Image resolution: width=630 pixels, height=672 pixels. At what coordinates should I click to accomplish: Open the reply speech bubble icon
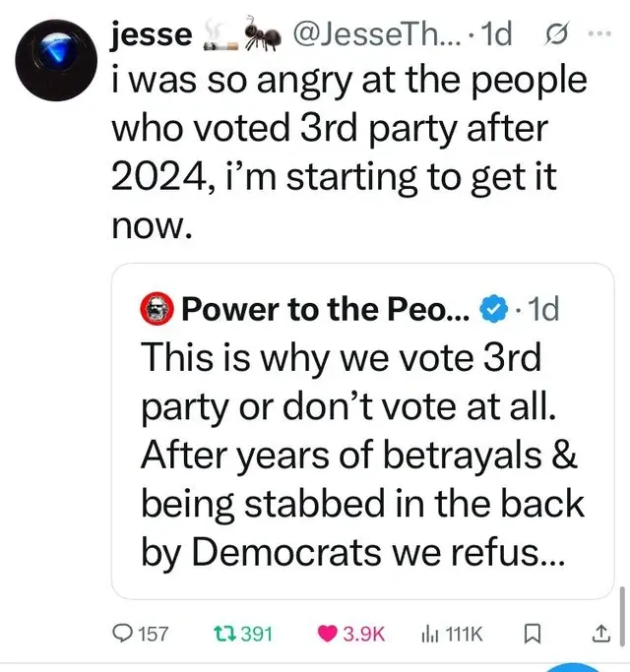122,635
